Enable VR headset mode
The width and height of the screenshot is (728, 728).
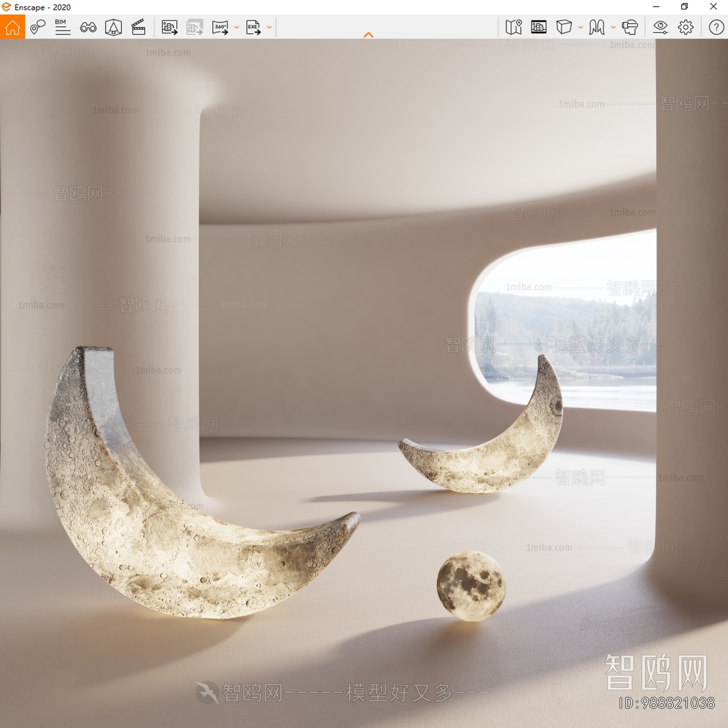[630, 27]
